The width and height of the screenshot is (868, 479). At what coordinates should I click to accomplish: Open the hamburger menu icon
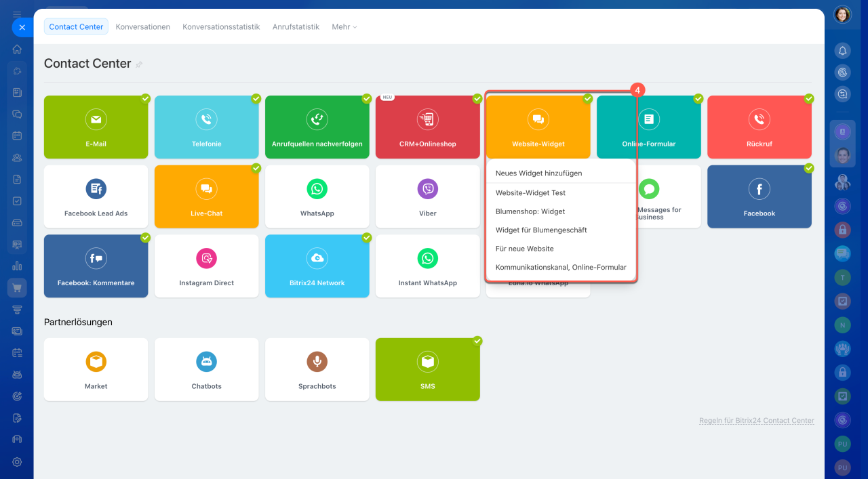tap(17, 14)
